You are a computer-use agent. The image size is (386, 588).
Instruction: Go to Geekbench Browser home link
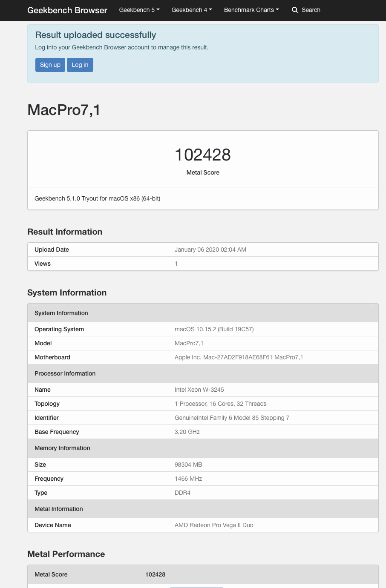67,10
